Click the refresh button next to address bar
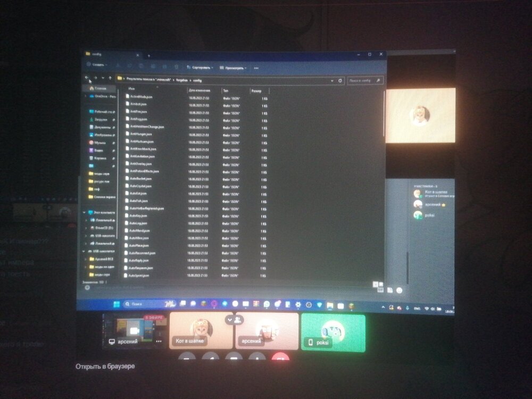The height and width of the screenshot is (399, 532). (340, 81)
